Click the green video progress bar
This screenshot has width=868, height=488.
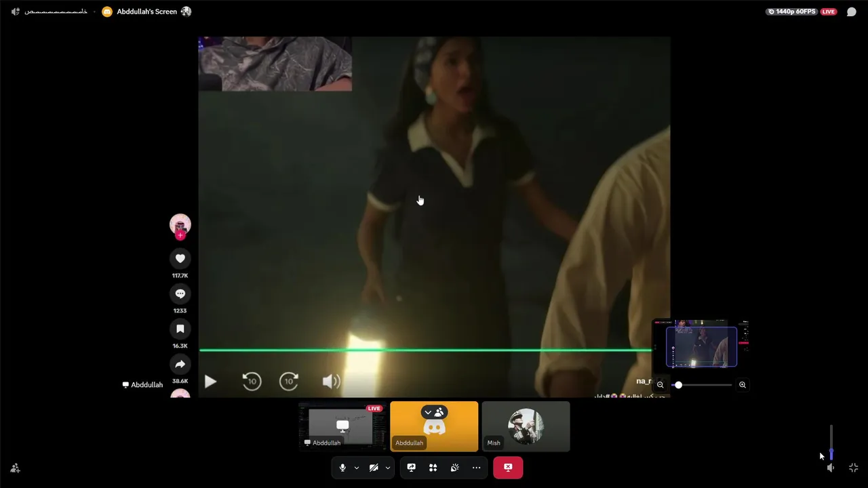point(425,350)
